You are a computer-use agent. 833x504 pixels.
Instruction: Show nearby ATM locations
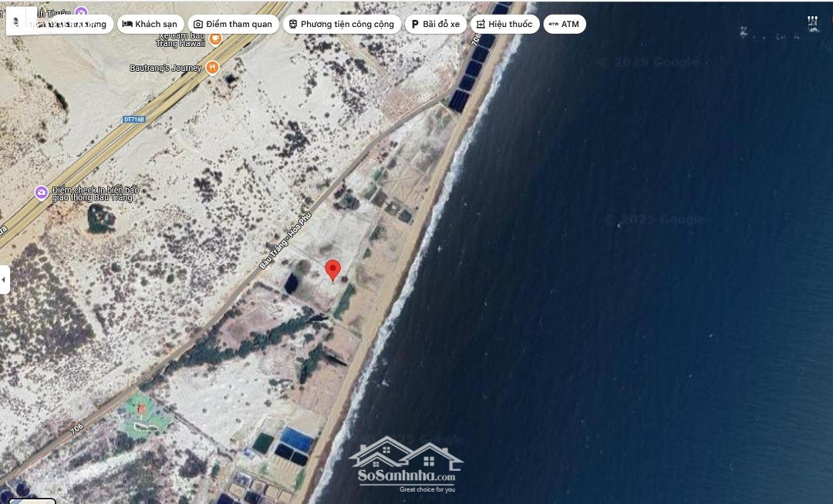click(564, 24)
